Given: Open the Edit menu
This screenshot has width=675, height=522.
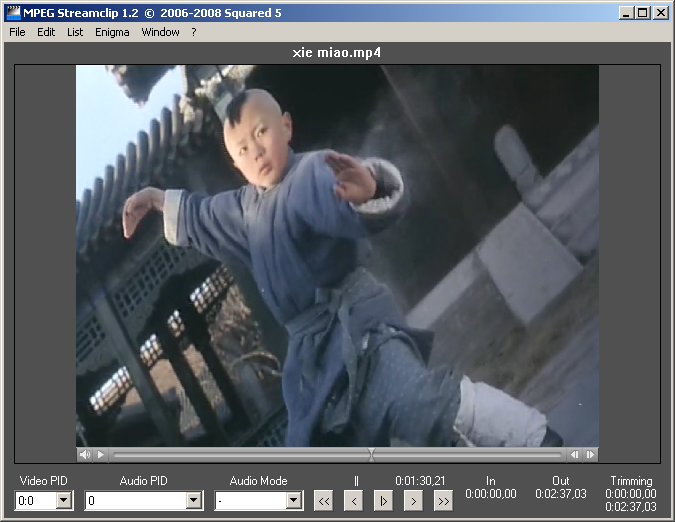Looking at the screenshot, I should (46, 32).
